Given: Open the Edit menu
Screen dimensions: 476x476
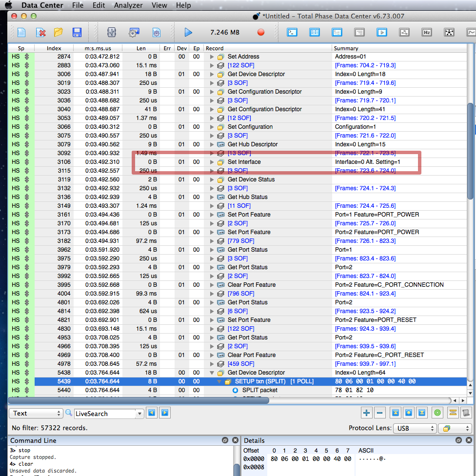Looking at the screenshot, I should (99, 5).
